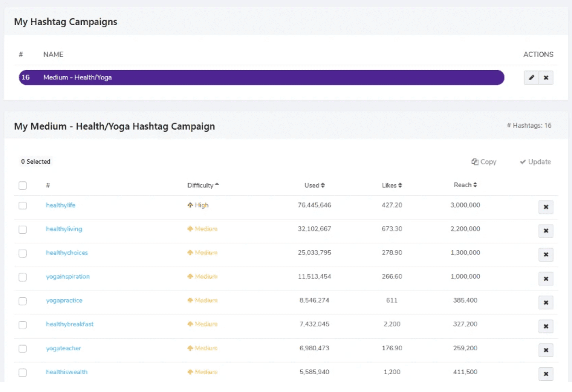Remove the healthychoices hashtag row
572x392 pixels.
point(546,254)
